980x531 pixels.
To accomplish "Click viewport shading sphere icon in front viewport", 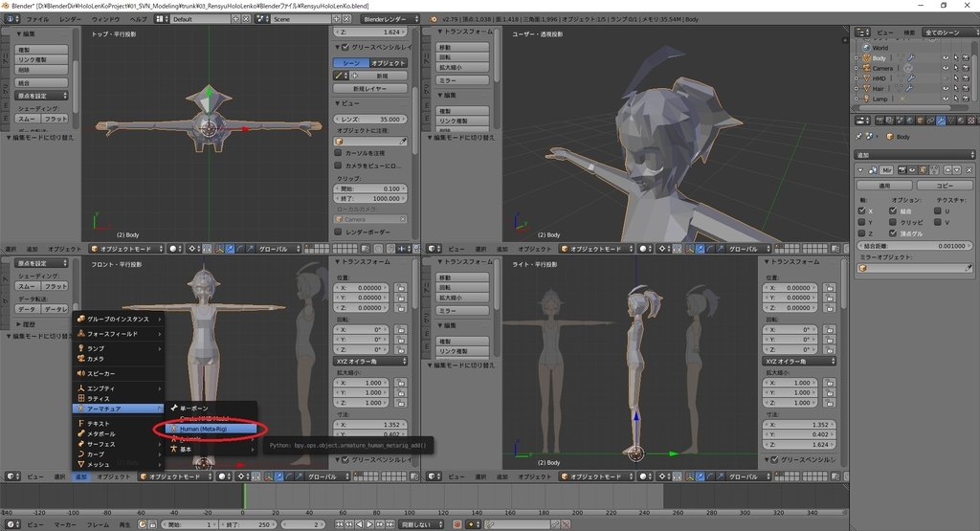I will 224,476.
